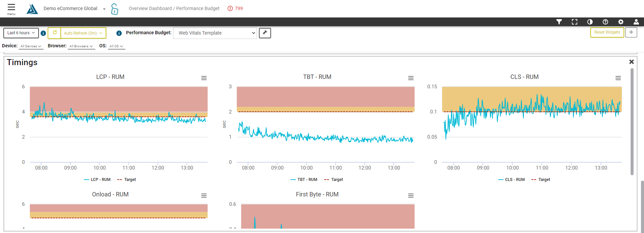The height and width of the screenshot is (233, 644).
Task: Open the user account icon
Action: [x=636, y=22]
